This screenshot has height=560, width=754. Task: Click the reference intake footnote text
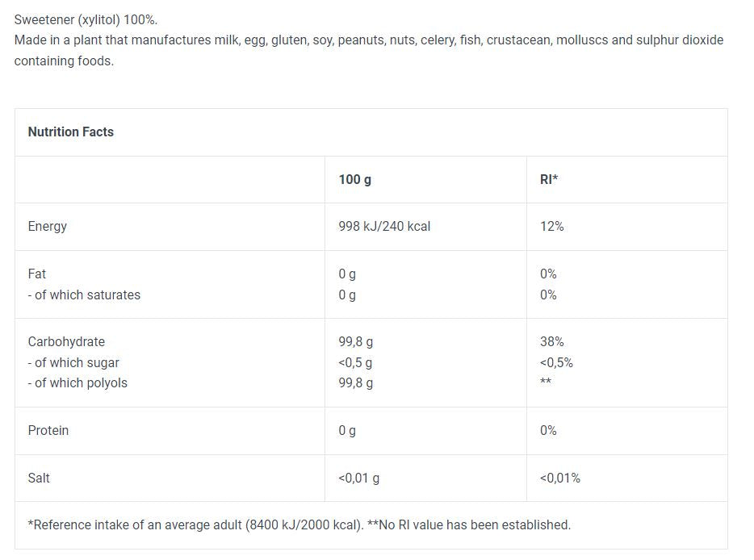(299, 524)
